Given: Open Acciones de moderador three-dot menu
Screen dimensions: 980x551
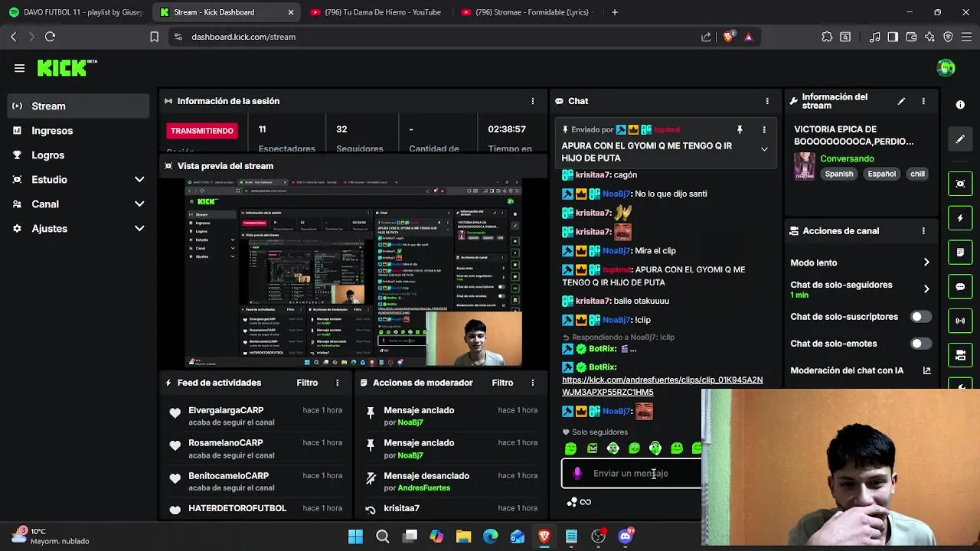Looking at the screenshot, I should [x=533, y=383].
